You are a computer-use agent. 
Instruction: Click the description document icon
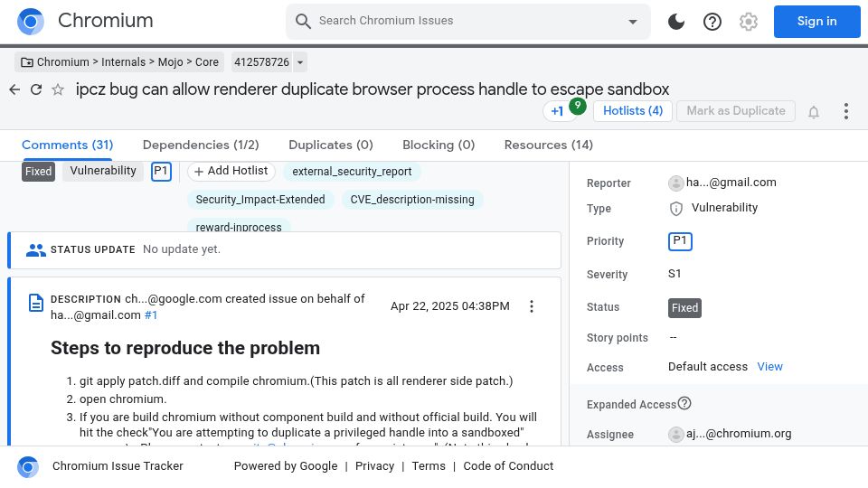36,303
